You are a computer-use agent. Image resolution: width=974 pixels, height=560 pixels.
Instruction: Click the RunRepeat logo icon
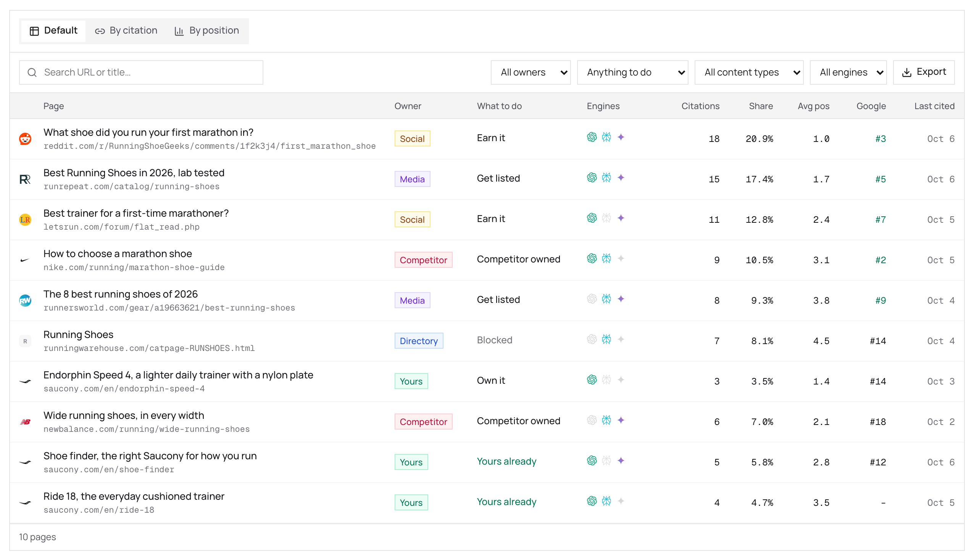[25, 179]
